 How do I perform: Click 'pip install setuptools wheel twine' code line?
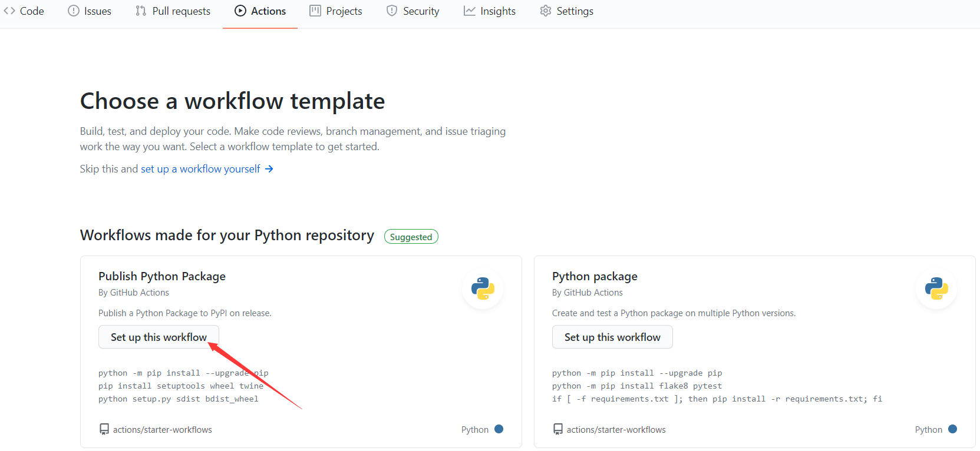click(181, 386)
